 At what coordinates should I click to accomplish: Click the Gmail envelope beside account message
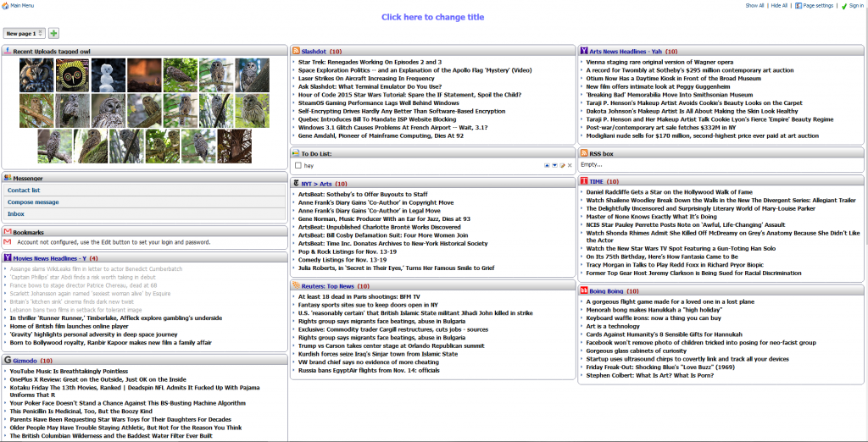8,242
